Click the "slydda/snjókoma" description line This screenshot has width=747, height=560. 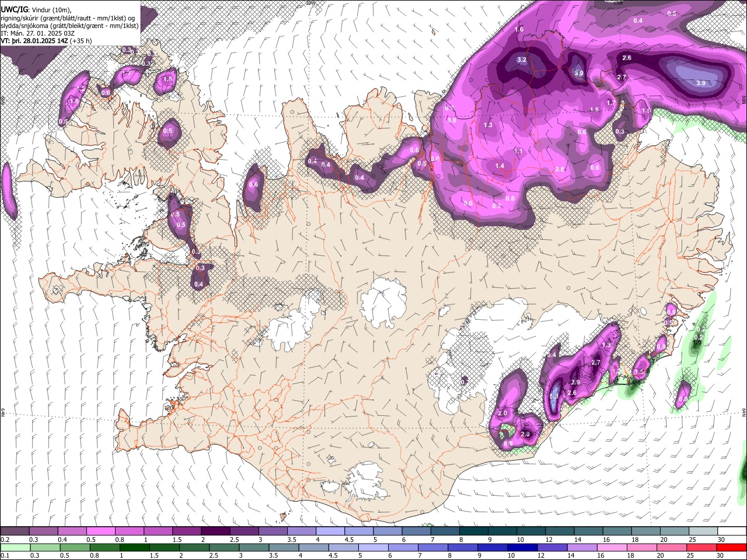pyautogui.click(x=69, y=26)
